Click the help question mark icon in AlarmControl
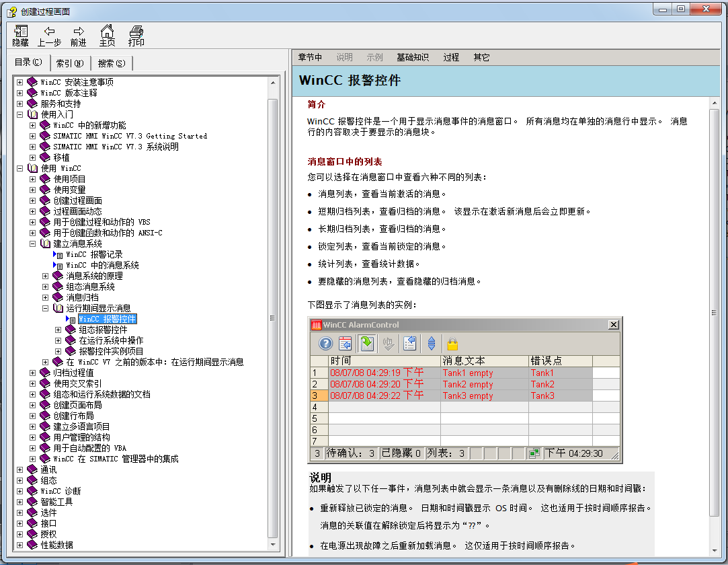 pos(326,343)
